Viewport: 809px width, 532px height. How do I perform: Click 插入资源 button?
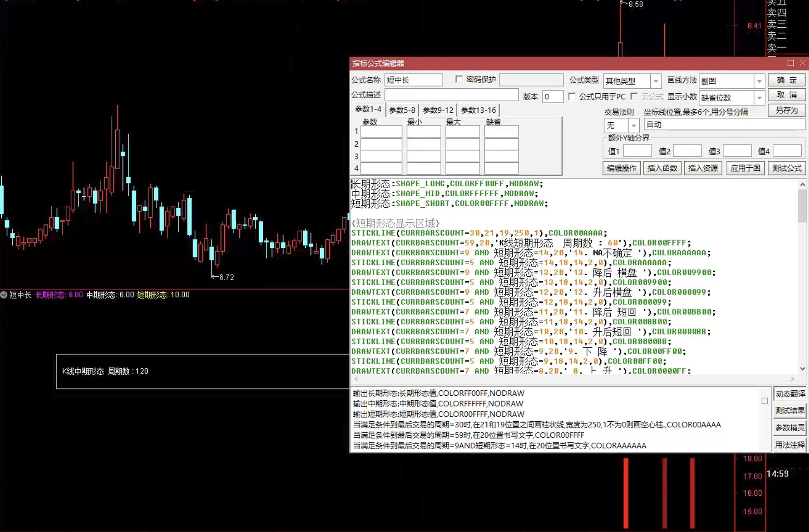703,168
